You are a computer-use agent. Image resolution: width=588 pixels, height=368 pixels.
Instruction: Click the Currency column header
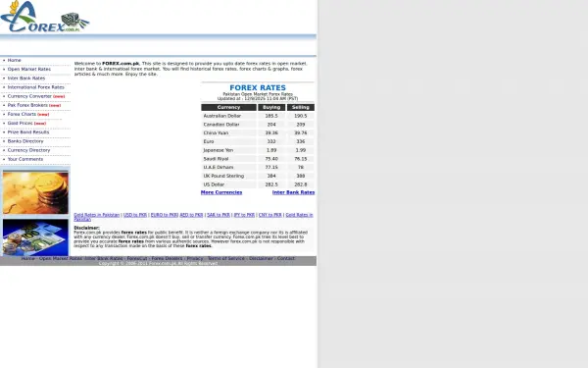pos(228,107)
